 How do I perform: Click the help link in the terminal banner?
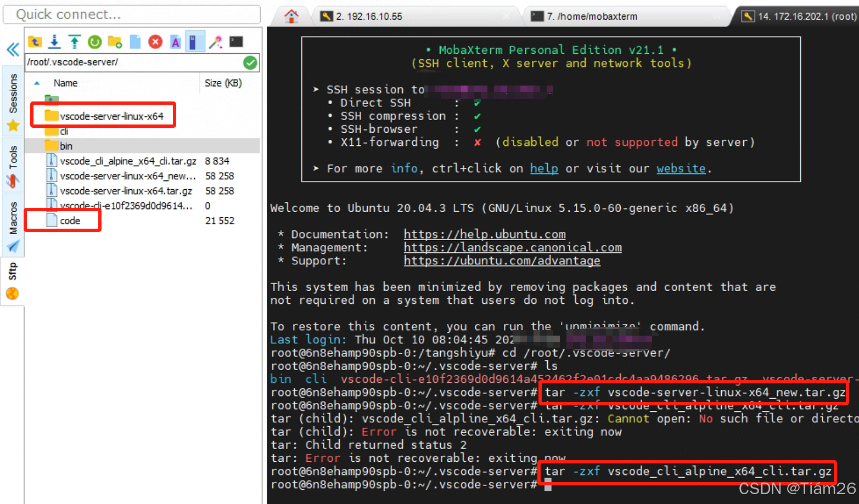pos(544,168)
